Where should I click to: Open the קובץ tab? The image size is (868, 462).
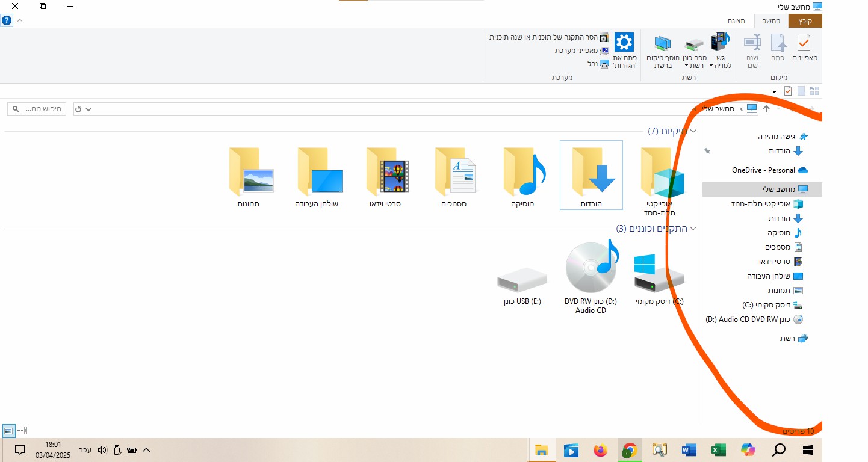click(805, 21)
